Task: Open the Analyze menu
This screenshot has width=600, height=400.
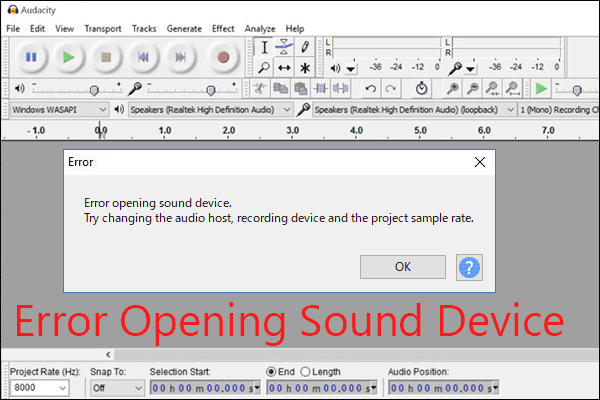Action: (260, 29)
